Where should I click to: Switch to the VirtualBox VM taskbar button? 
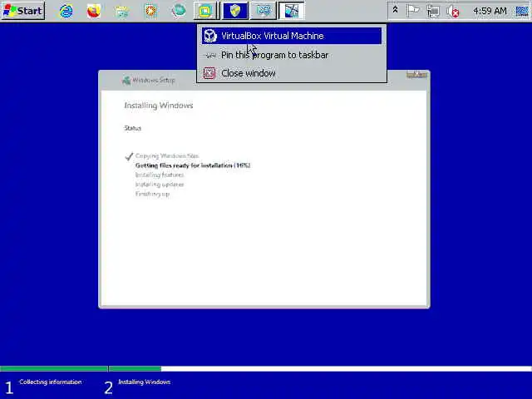tap(291, 11)
